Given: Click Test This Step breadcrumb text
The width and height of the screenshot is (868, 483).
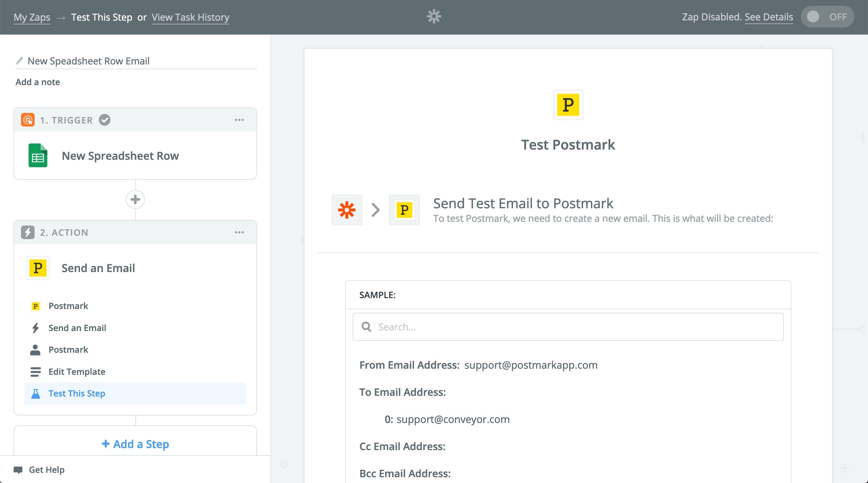Looking at the screenshot, I should point(102,17).
